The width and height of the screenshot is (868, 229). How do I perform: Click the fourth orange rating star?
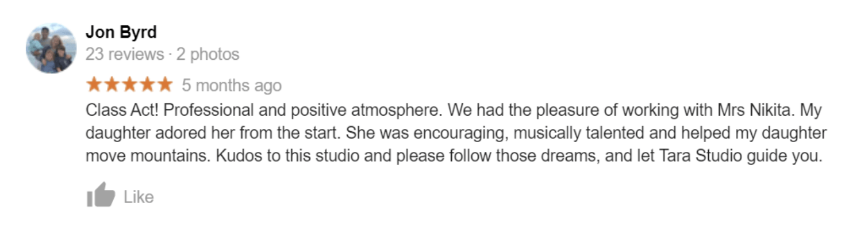(147, 85)
